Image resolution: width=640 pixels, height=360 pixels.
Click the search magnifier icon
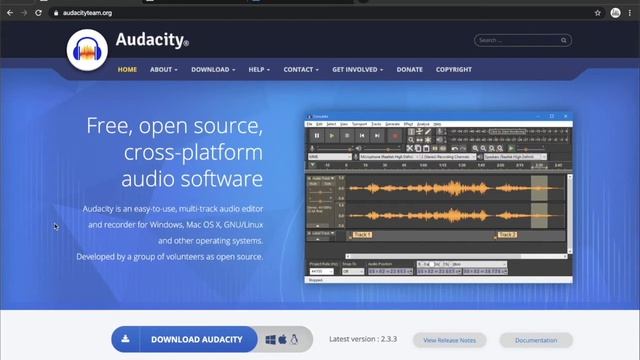pos(564,40)
